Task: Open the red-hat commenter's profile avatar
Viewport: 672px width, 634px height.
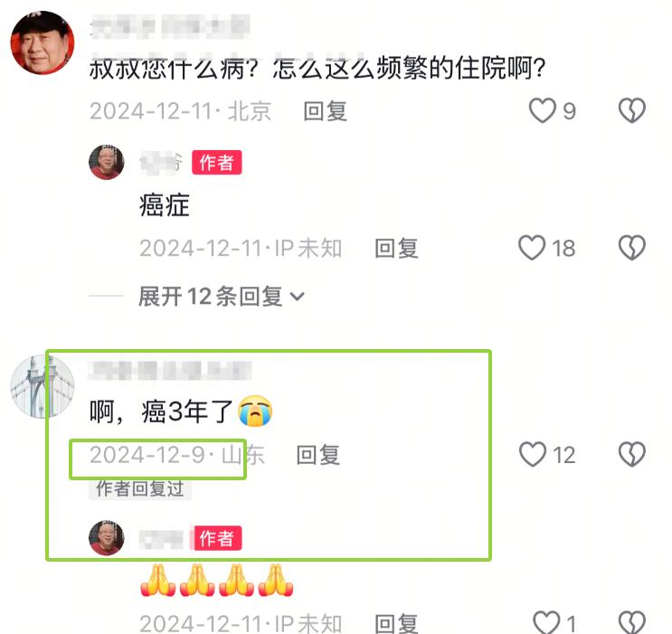Action: (x=43, y=43)
